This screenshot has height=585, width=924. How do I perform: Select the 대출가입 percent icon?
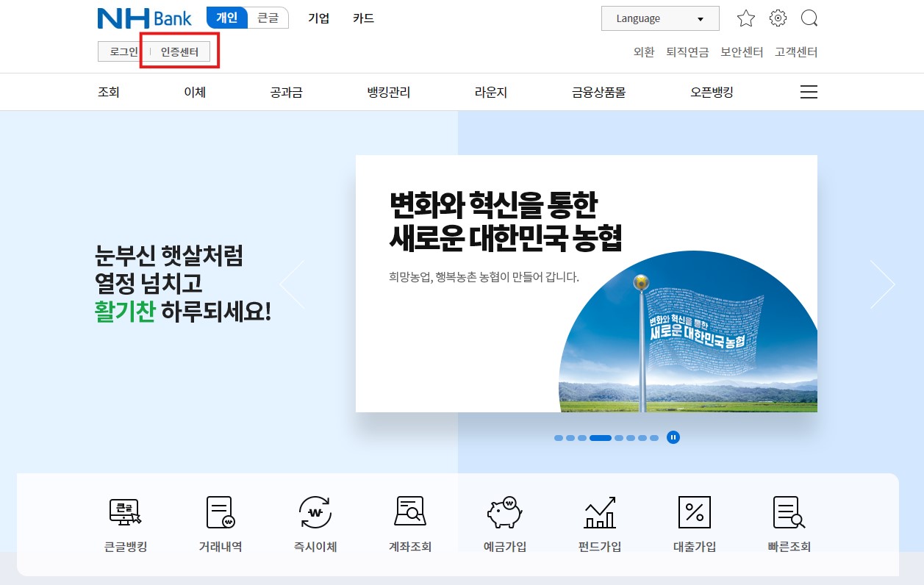click(x=694, y=522)
